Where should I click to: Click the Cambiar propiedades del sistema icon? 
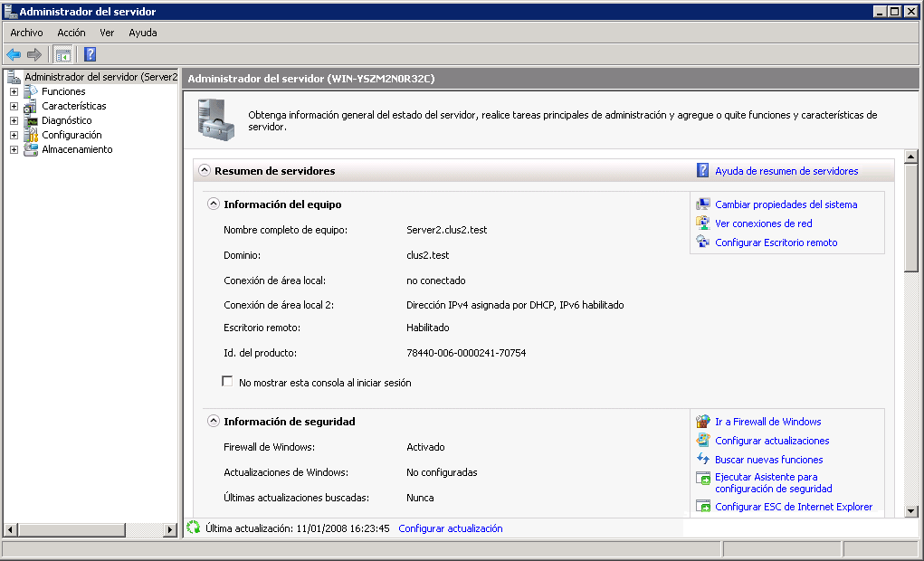[703, 204]
